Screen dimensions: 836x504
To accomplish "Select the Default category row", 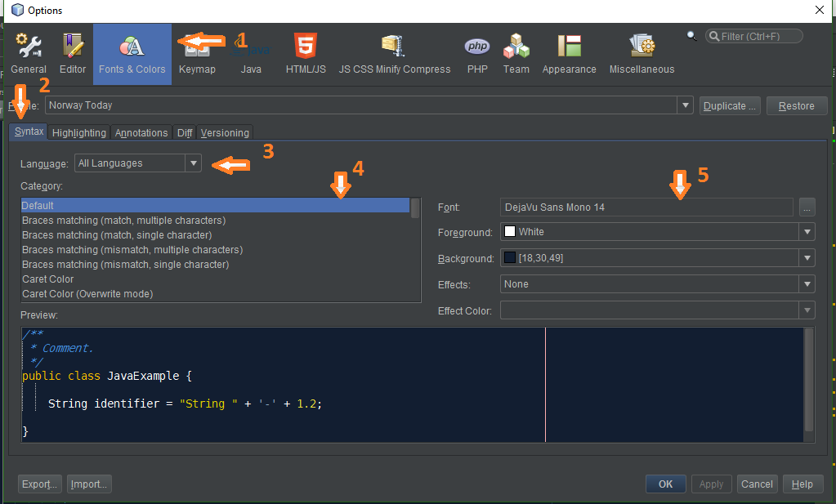I will pyautogui.click(x=216, y=205).
